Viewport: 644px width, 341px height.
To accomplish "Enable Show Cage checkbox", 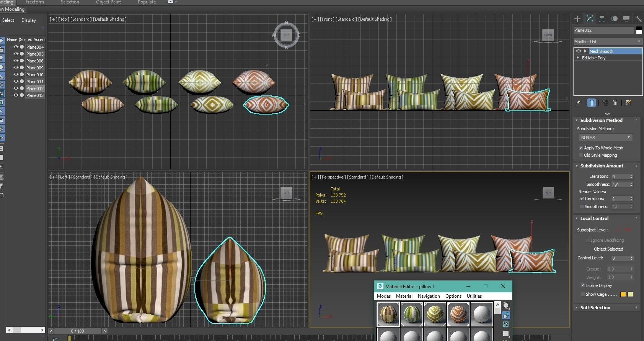I will point(583,294).
